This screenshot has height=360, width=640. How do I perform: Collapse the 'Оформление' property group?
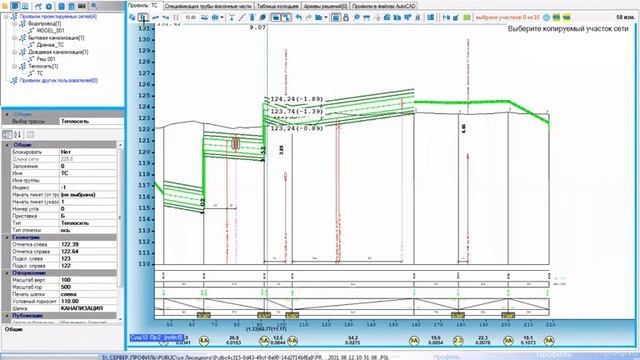click(7, 273)
